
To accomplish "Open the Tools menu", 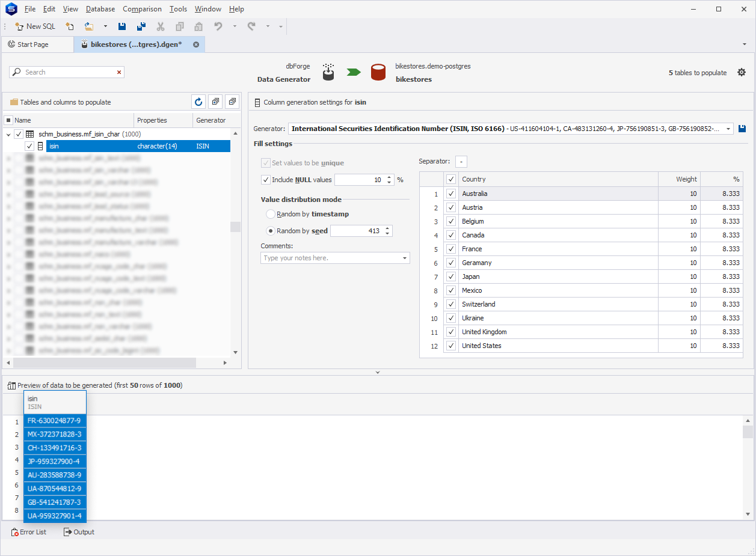I will 178,9.
